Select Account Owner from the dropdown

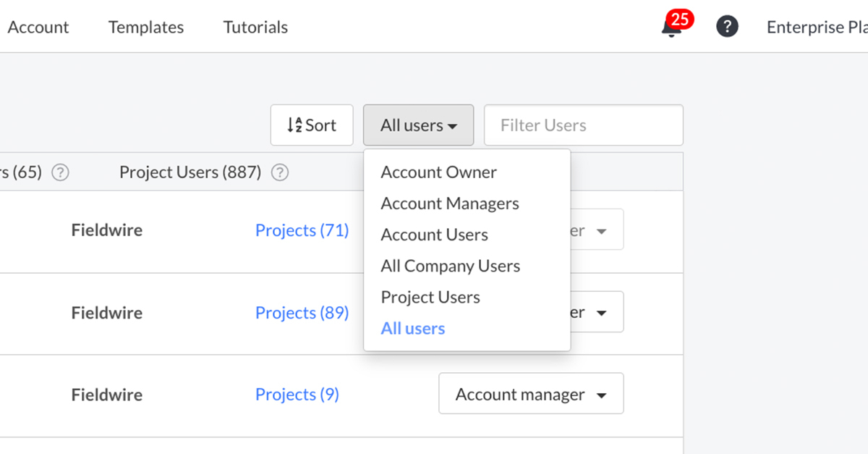[438, 172]
